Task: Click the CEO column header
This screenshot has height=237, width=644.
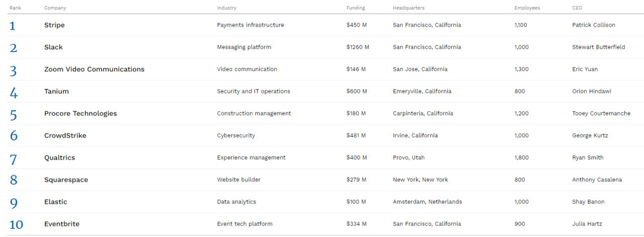Action: (x=577, y=8)
